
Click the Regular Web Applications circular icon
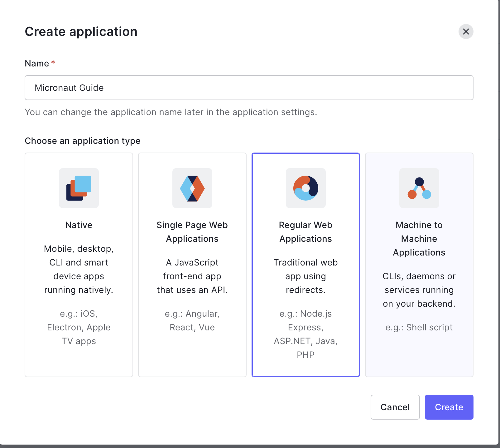306,188
